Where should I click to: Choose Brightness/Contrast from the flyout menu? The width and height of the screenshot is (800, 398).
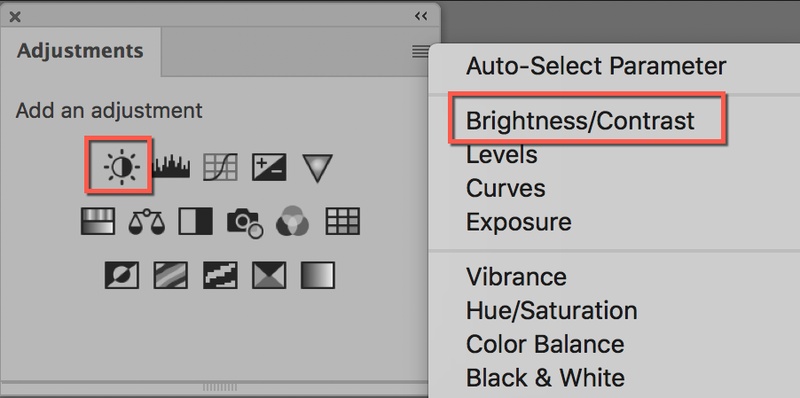pos(580,121)
